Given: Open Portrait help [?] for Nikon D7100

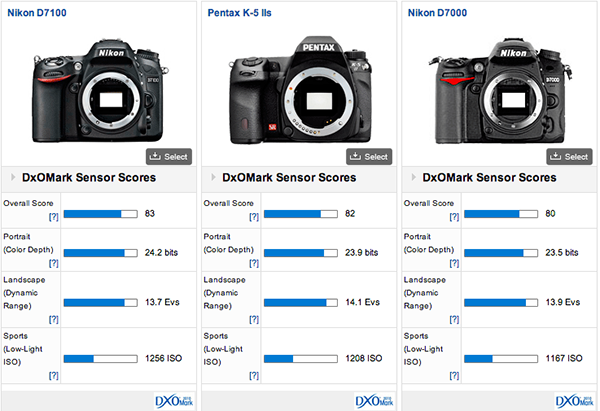Looking at the screenshot, I should (54, 263).
